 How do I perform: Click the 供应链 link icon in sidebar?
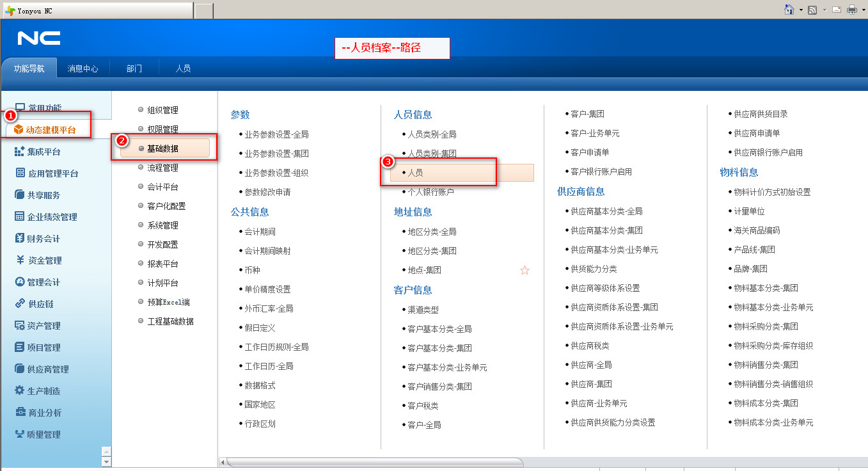pyautogui.click(x=20, y=304)
